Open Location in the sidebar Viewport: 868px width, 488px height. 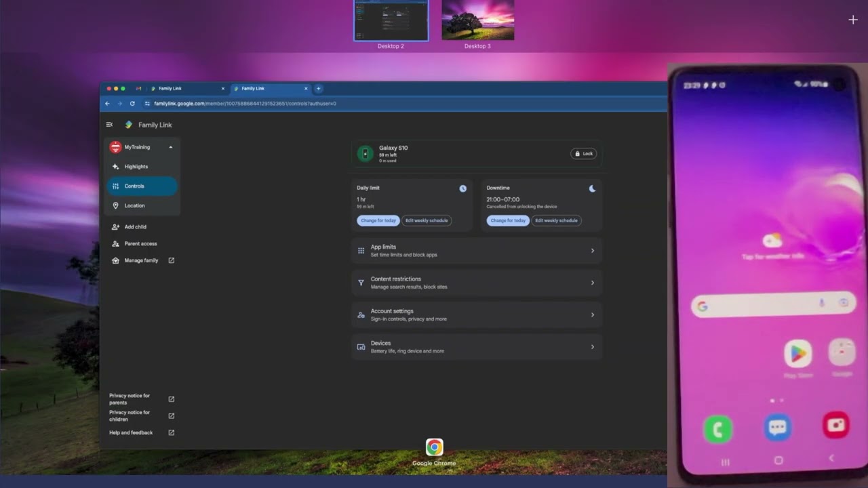tap(142, 205)
